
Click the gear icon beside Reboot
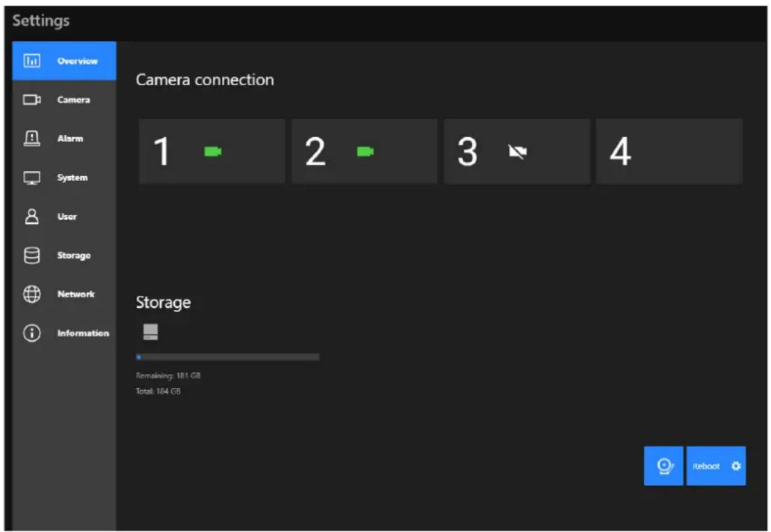point(736,466)
